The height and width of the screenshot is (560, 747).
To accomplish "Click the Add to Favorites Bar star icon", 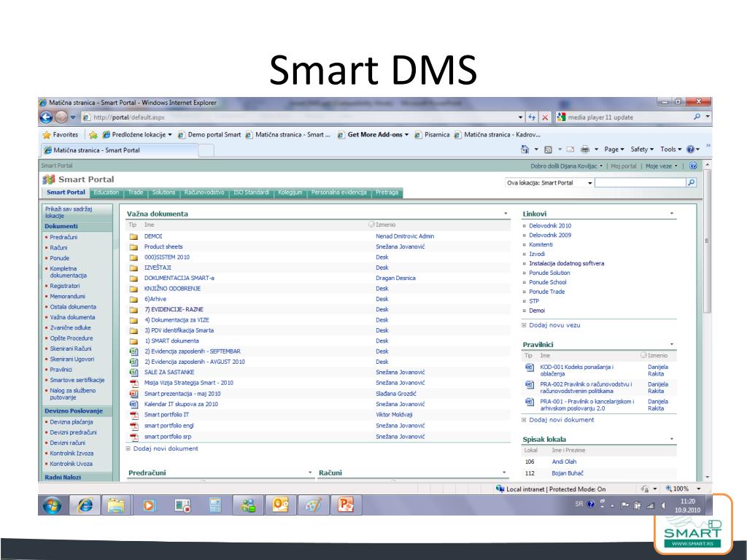I will 93,135.
